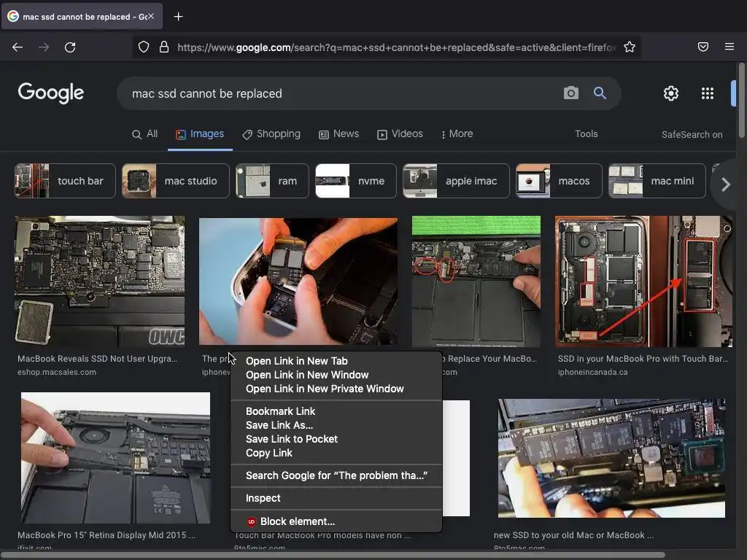Open the Firefox hamburger menu
The height and width of the screenshot is (560, 747).
729,47
